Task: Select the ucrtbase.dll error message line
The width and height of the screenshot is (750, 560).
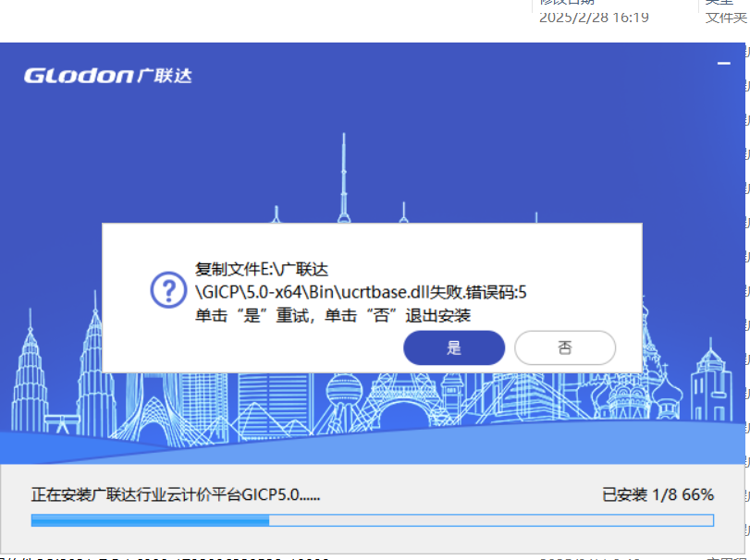Action: coord(361,292)
